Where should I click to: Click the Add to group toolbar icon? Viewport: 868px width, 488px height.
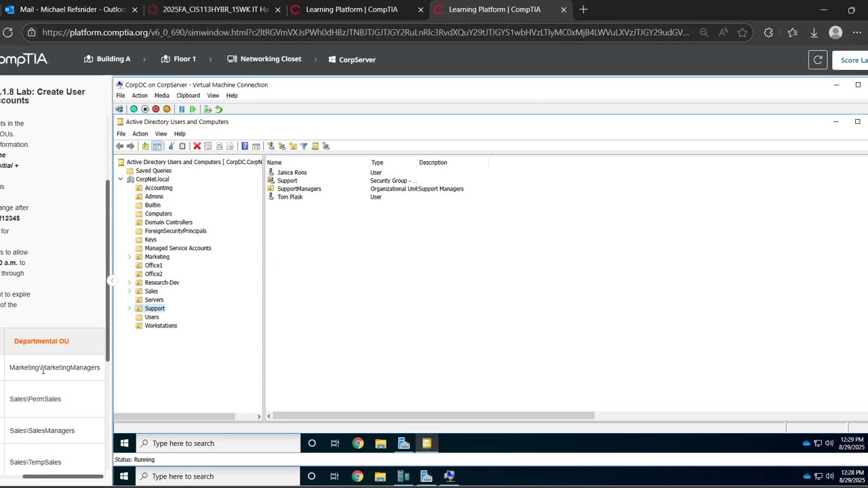pyautogui.click(x=326, y=146)
